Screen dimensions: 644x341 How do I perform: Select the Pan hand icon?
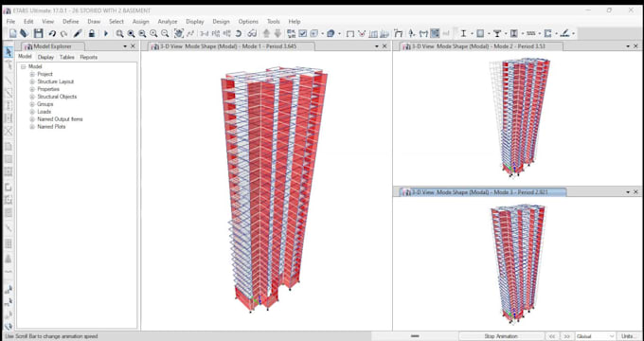(x=179, y=34)
